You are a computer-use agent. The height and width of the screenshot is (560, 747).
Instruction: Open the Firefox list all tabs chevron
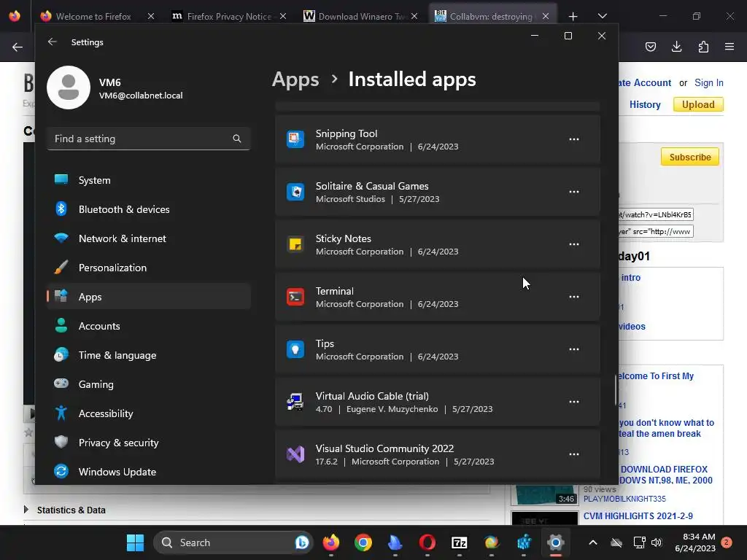[602, 16]
